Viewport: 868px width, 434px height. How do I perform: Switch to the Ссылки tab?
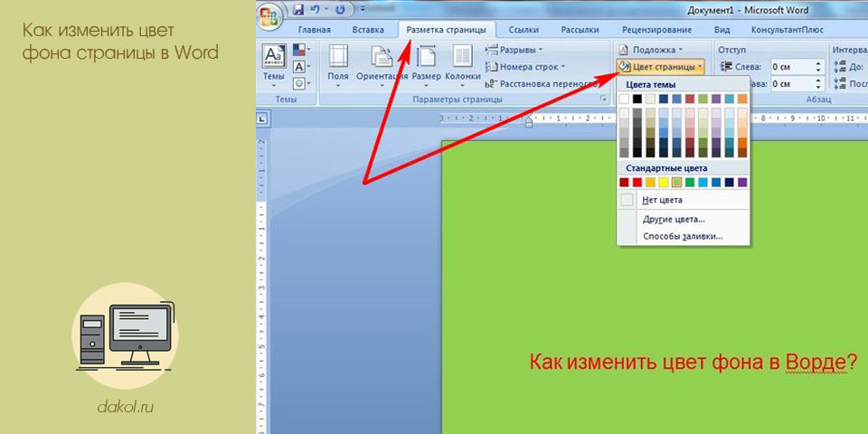point(523,30)
